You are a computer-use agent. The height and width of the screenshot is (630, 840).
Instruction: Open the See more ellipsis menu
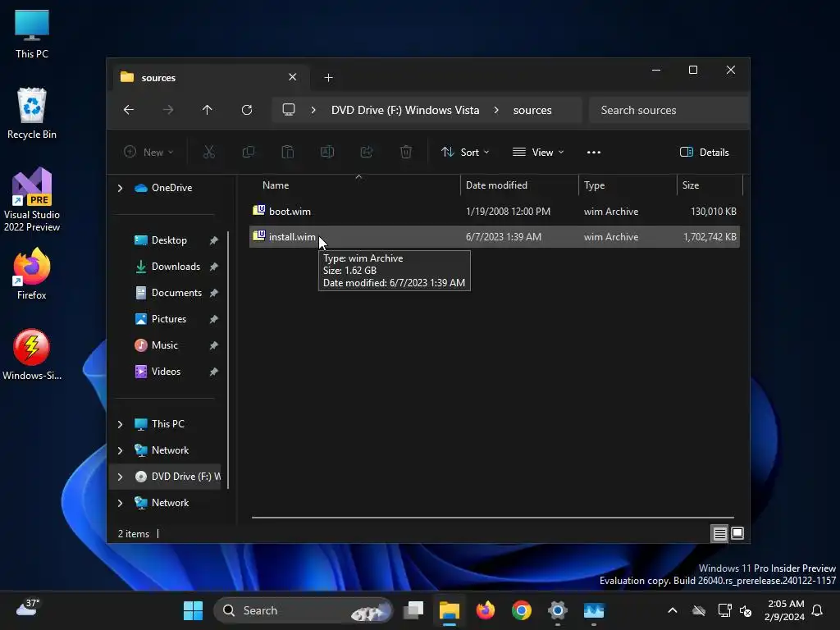(594, 152)
